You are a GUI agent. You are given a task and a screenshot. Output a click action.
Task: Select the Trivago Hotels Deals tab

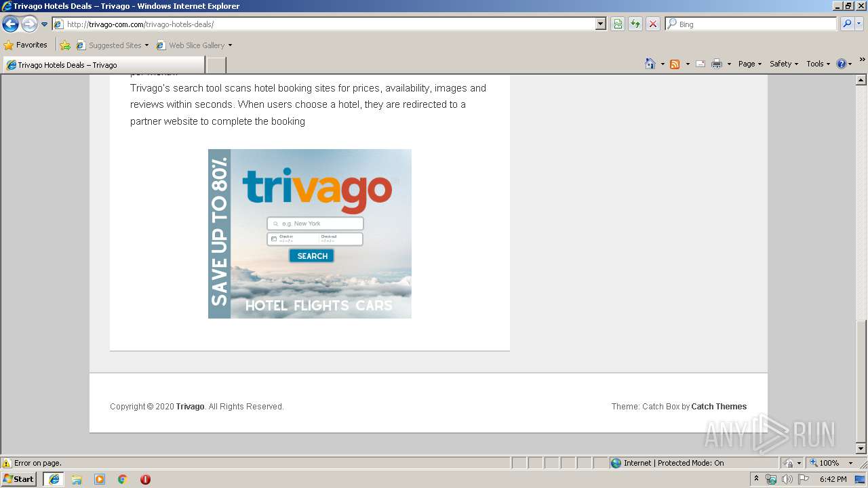pos(104,65)
